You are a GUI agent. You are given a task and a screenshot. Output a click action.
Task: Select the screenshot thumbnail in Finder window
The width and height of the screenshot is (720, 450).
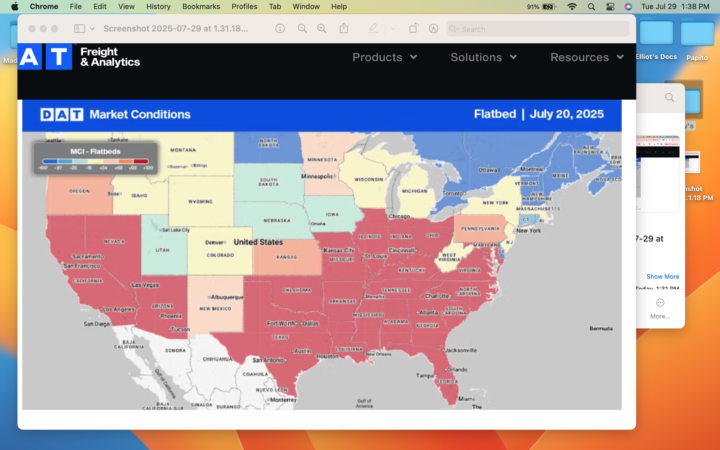[658, 172]
